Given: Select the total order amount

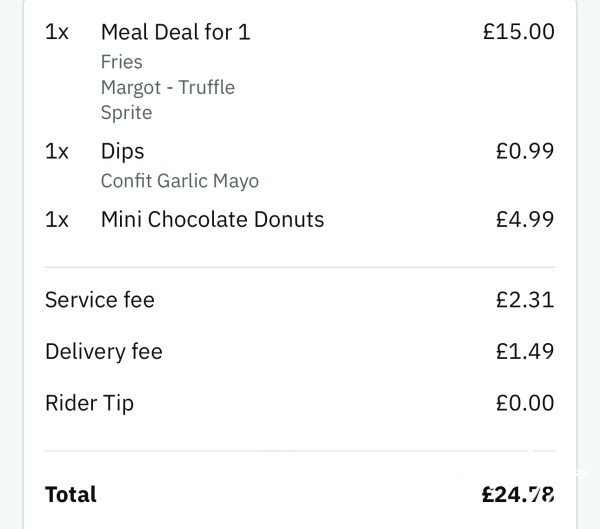Looking at the screenshot, I should [518, 494].
